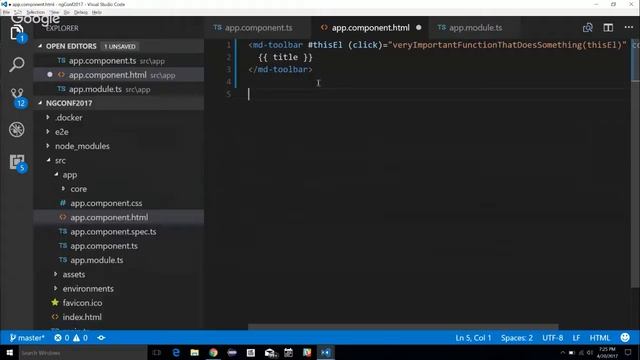
Task: Expand the environments folder
Action: click(x=56, y=289)
